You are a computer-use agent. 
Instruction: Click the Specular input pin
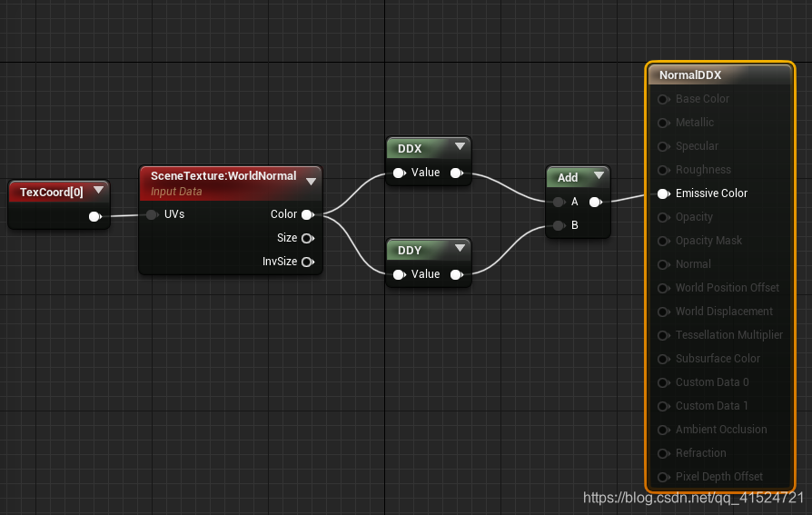663,146
